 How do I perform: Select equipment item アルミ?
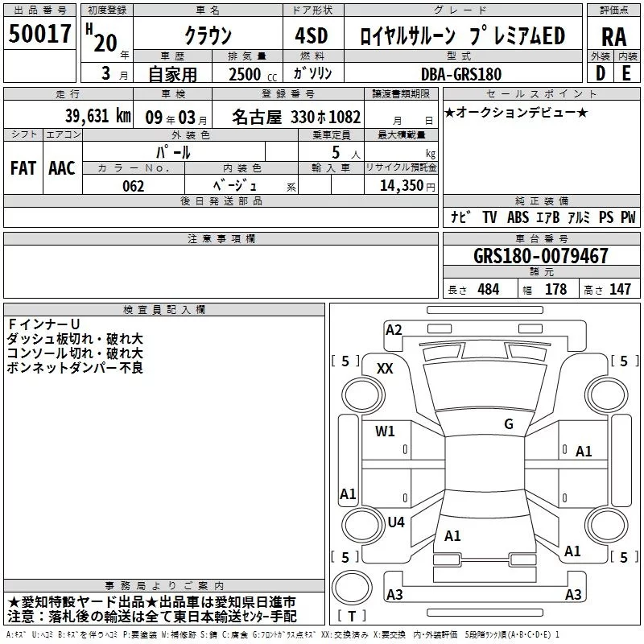click(579, 217)
